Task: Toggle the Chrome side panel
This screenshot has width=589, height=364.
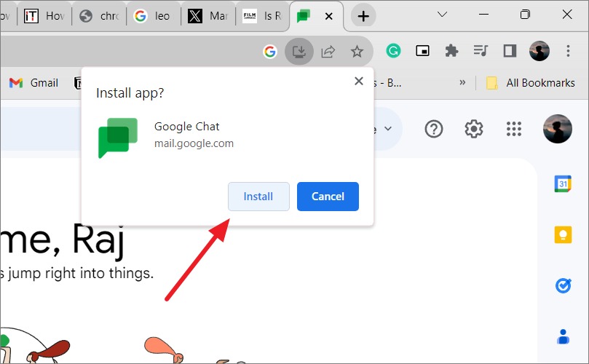Action: tap(510, 51)
